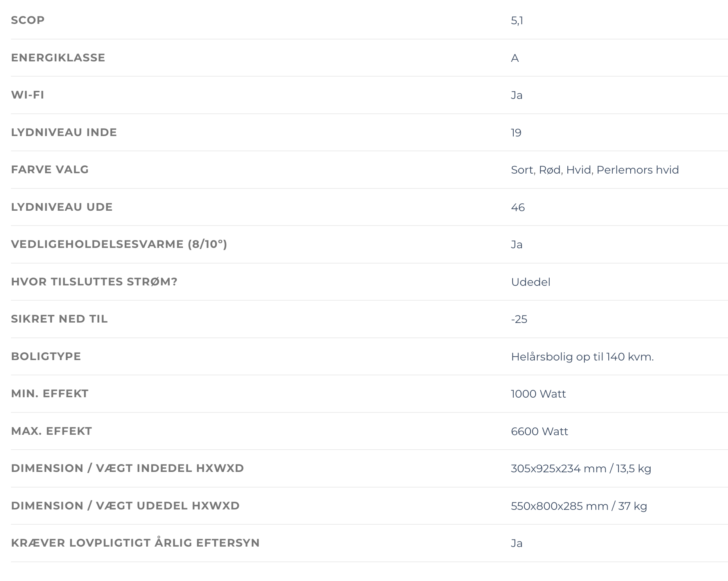Select the LYDNIVEAU INDE label

64,132
